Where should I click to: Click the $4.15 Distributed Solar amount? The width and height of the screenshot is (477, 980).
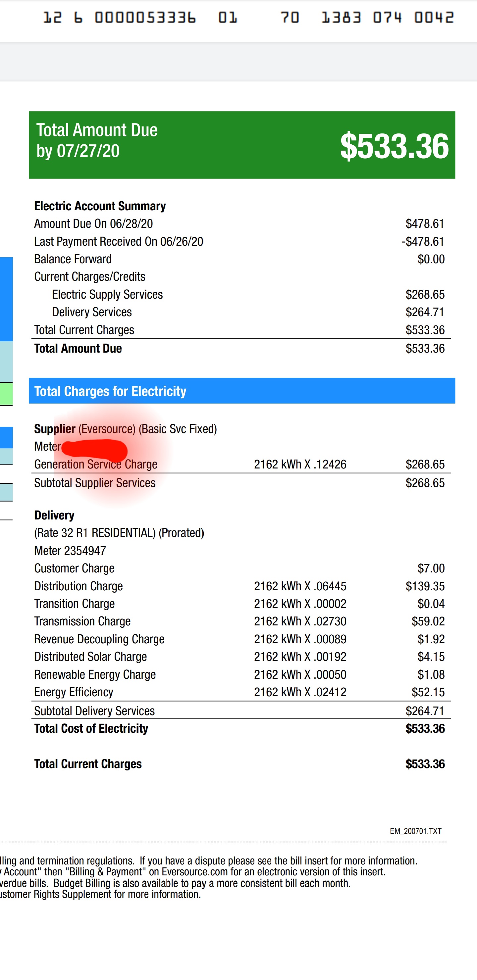(431, 657)
